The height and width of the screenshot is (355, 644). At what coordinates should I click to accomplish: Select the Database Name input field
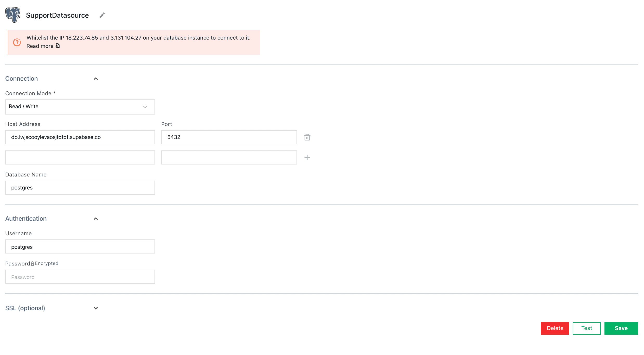click(80, 188)
